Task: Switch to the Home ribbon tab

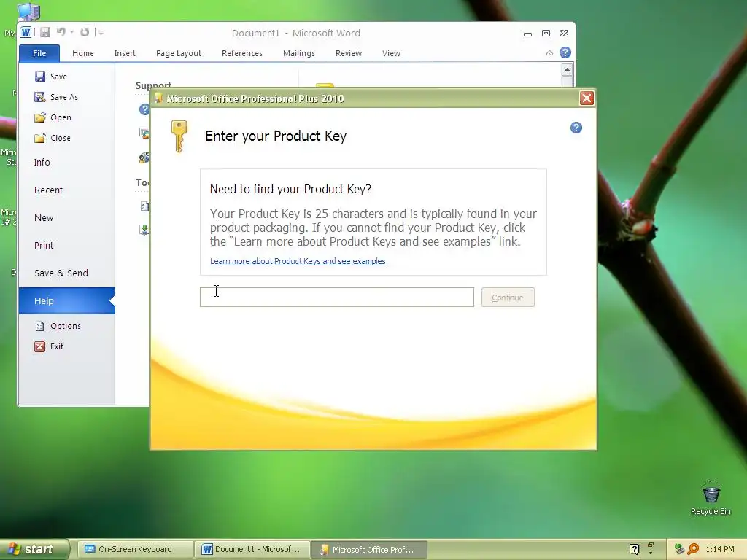Action: tap(83, 53)
